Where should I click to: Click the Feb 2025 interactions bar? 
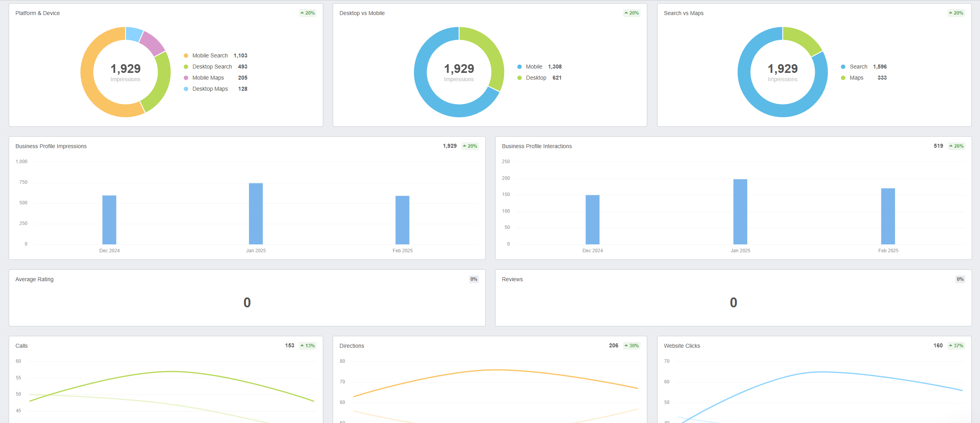[888, 216]
